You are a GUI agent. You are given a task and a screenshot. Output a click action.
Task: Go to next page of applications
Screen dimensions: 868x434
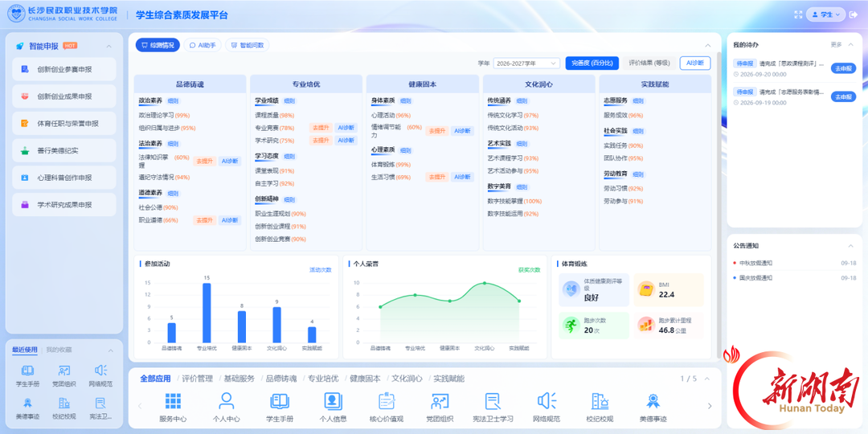click(710, 406)
